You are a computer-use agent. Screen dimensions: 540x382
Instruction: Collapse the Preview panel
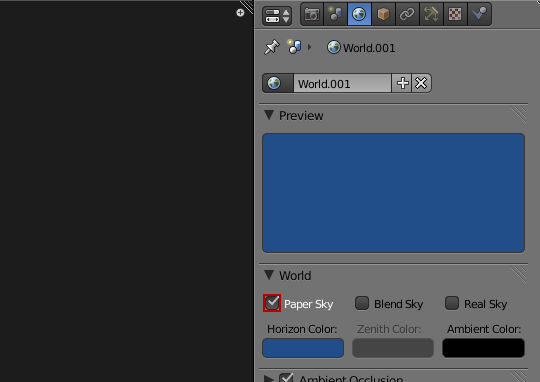coord(269,115)
